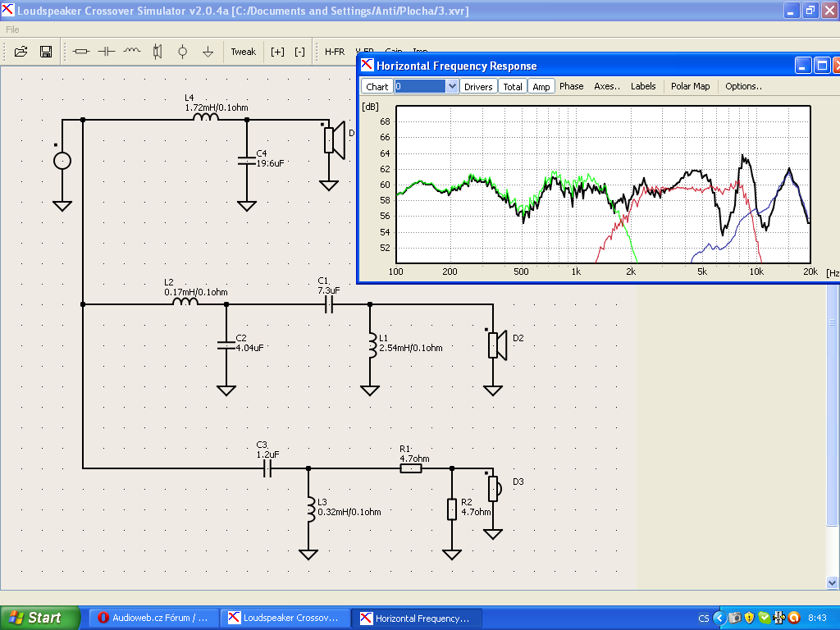Select driver D2 speaker symbol
Image resolution: width=840 pixels, height=630 pixels.
point(498,345)
